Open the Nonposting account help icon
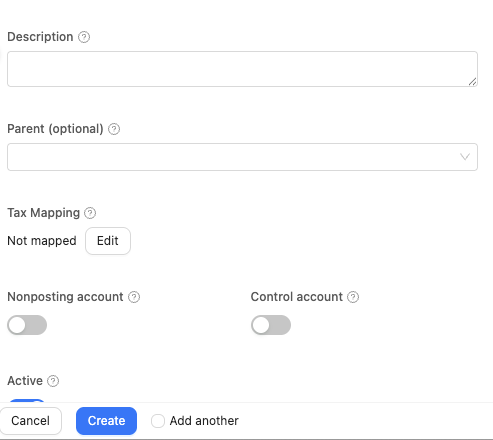This screenshot has width=493, height=440. click(134, 297)
